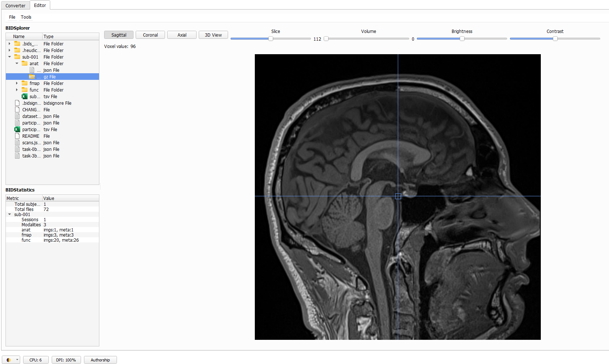Click the participants tsv Excel icon

point(17,130)
